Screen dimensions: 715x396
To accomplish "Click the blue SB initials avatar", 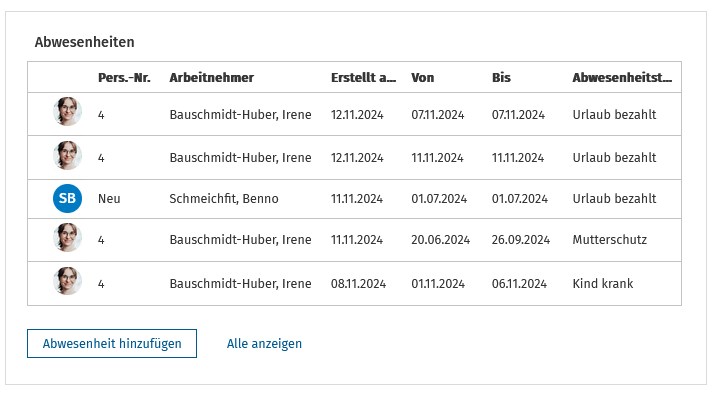I will tap(67, 198).
